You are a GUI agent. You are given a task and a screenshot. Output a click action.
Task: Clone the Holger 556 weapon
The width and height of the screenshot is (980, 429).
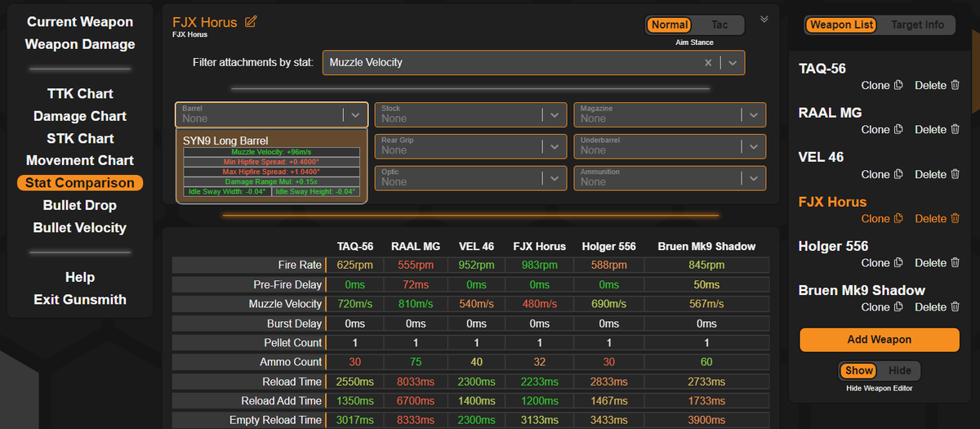[881, 262]
